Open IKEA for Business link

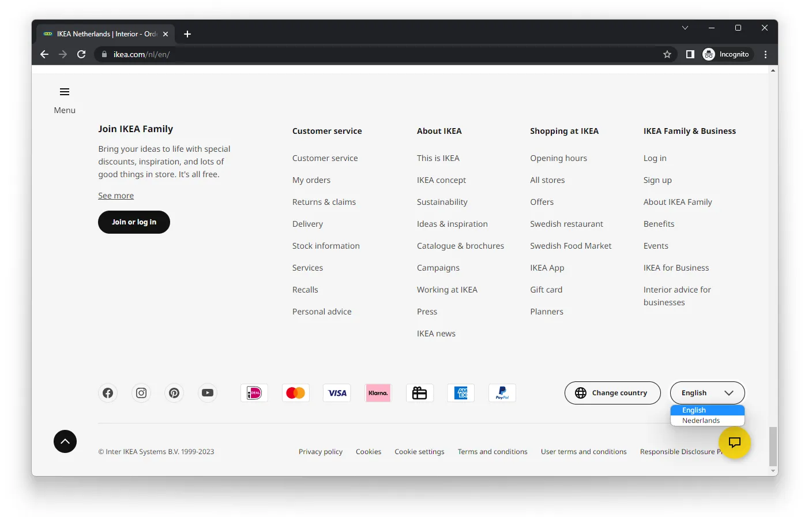pyautogui.click(x=676, y=268)
